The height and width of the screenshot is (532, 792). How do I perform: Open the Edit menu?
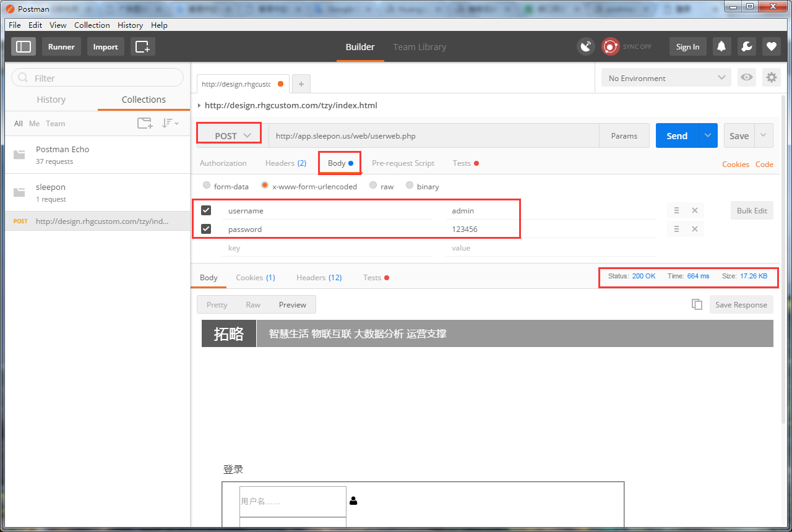tap(35, 25)
